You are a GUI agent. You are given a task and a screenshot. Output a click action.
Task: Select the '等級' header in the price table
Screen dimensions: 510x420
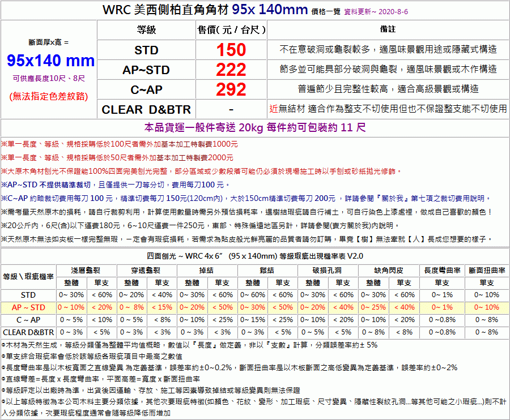tap(146, 30)
